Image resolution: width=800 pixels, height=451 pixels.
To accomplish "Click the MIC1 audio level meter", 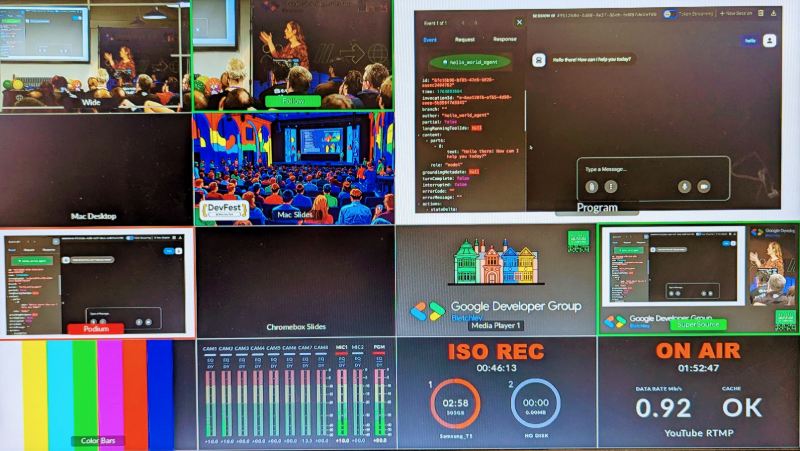I will [x=342, y=397].
